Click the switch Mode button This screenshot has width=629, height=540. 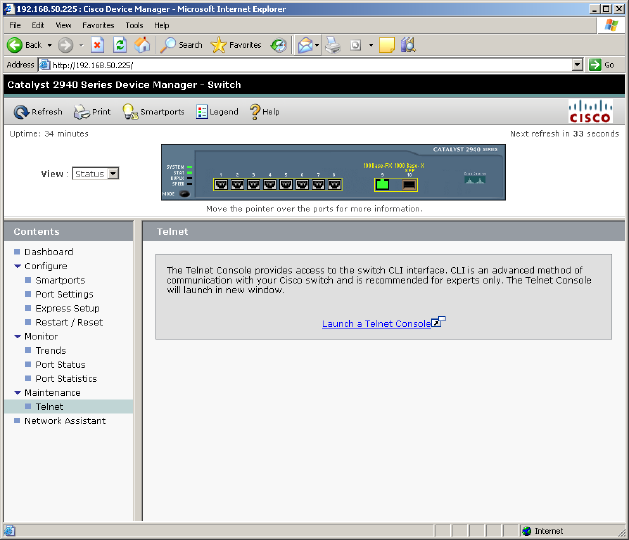[x=185, y=194]
